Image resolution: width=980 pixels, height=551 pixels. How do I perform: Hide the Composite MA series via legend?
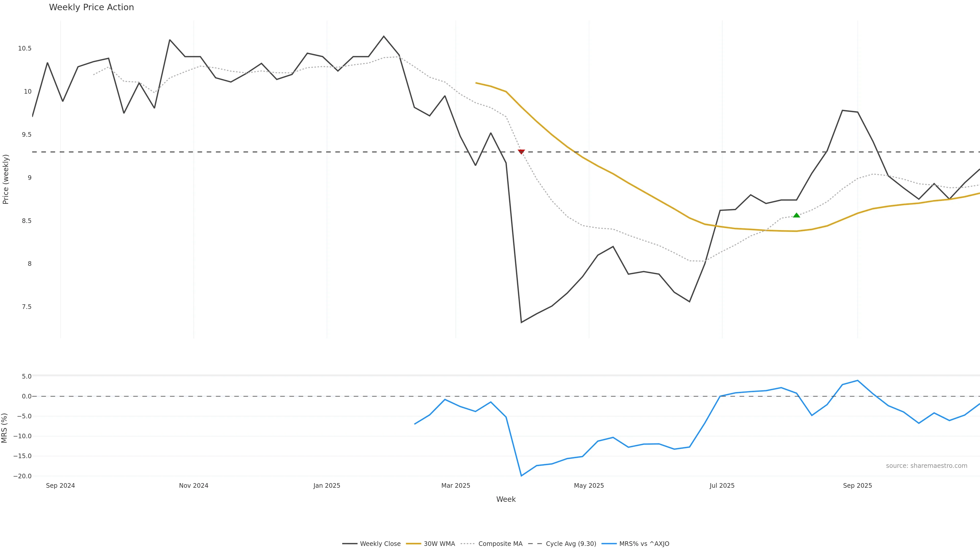[x=500, y=544]
